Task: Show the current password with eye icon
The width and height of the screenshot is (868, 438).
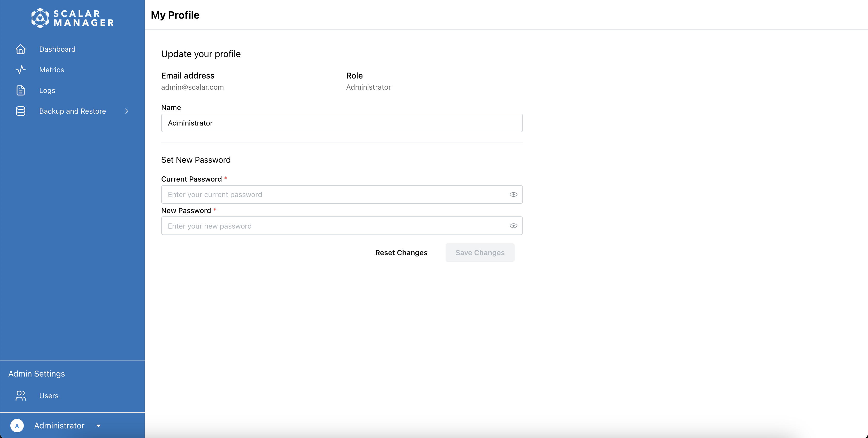Action: (x=513, y=194)
